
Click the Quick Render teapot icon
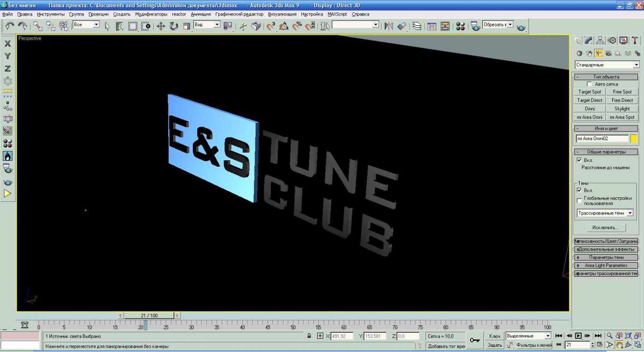pyautogui.click(x=521, y=27)
